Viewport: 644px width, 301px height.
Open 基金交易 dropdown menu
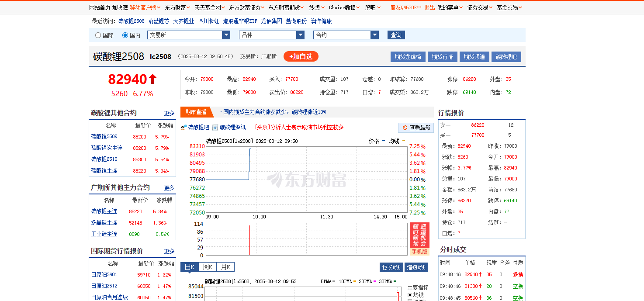[509, 7]
